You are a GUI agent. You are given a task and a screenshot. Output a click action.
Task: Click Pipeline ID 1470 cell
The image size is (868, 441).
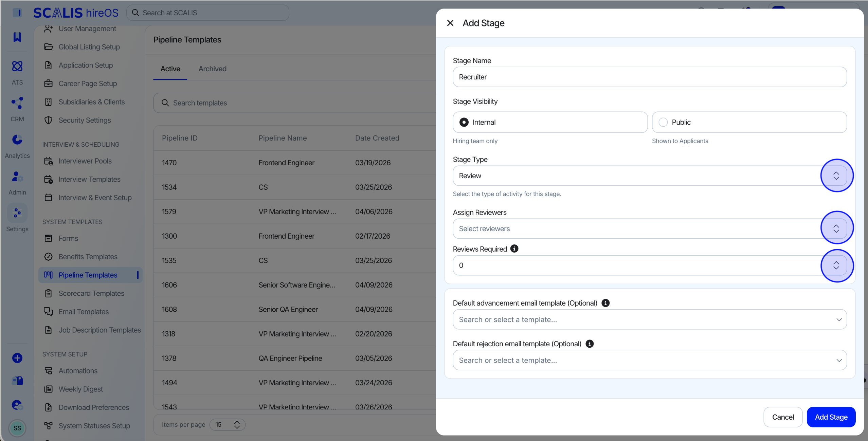coord(169,163)
